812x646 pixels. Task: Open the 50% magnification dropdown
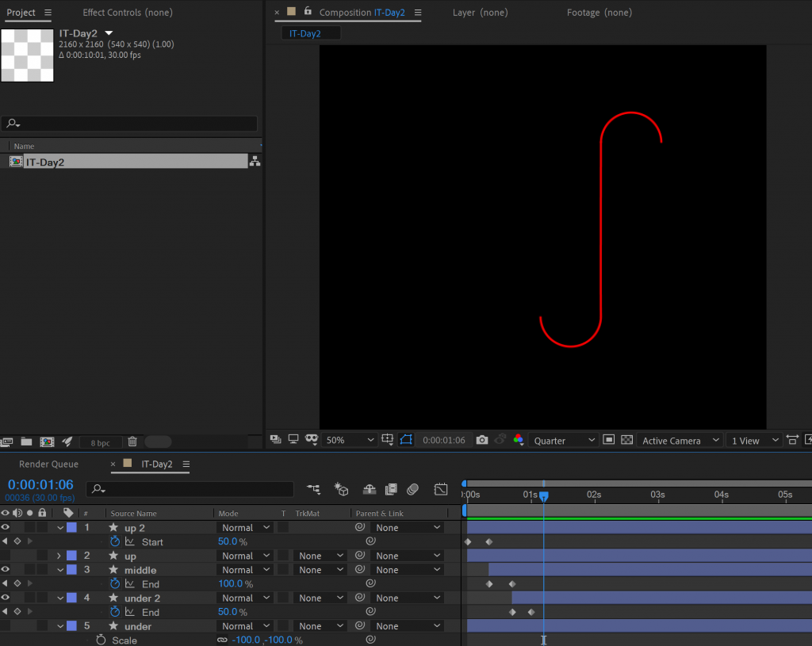click(350, 440)
